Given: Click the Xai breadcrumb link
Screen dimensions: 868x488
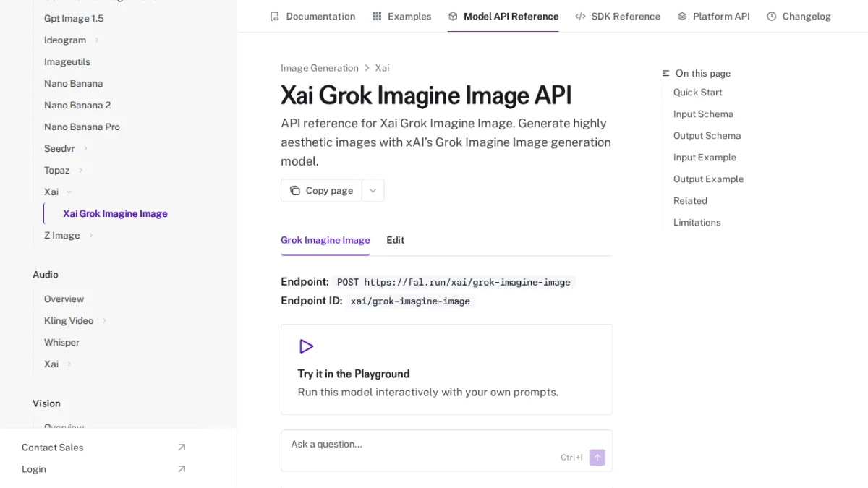Looking at the screenshot, I should 382,68.
